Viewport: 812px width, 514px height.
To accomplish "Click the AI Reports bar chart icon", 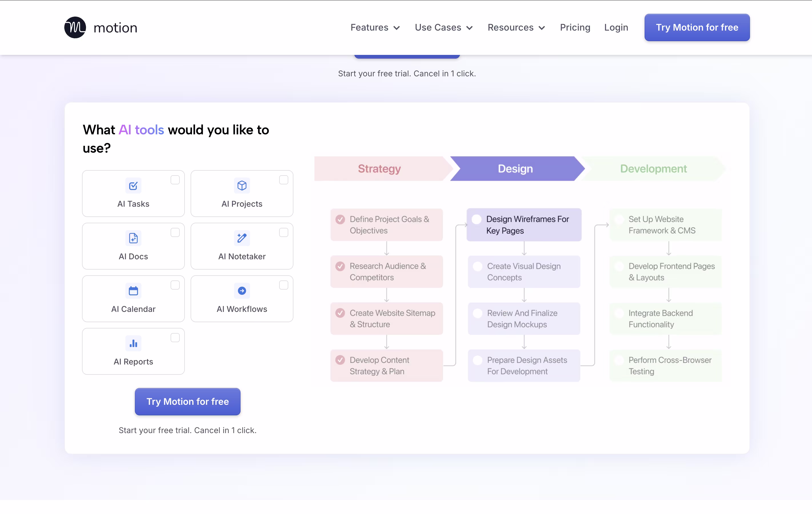I will 133,343.
